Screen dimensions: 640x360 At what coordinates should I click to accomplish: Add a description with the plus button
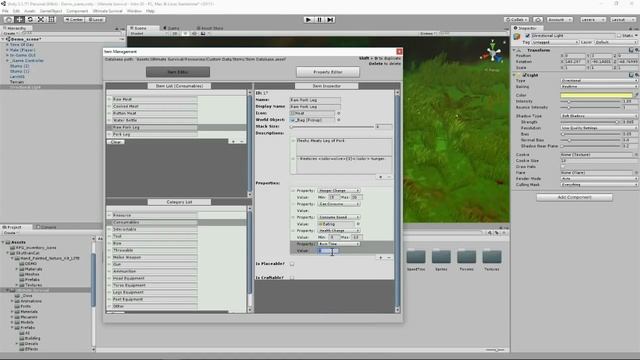coord(381,177)
